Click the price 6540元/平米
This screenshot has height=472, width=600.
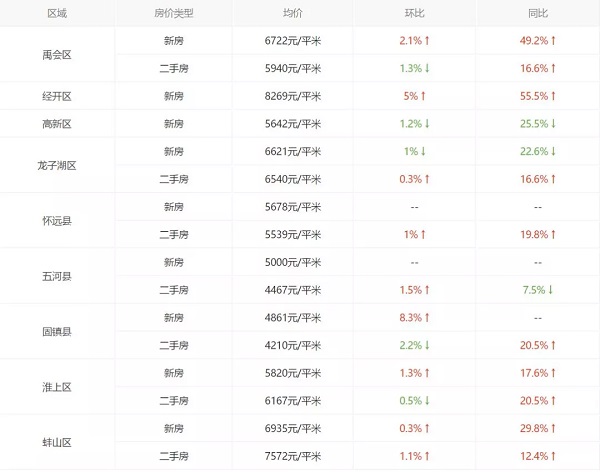click(x=293, y=179)
